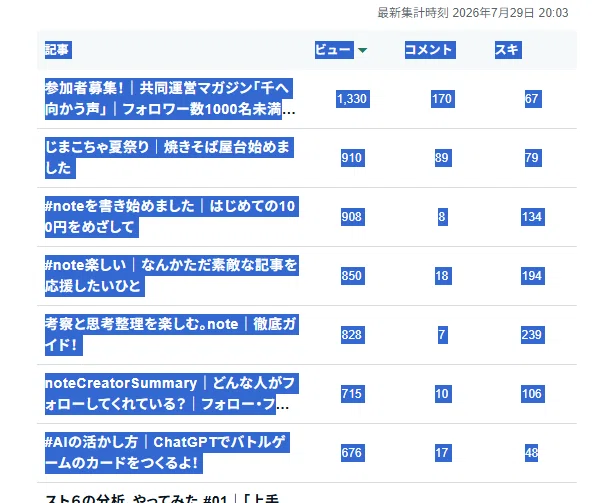Sort by the ビュー column header
Screen dimensions: 605x503
(334, 50)
